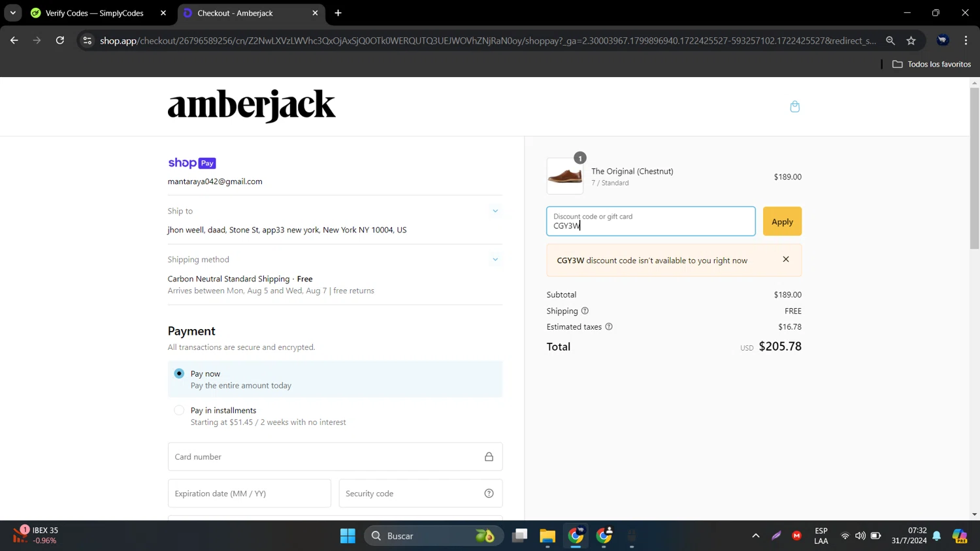Open the IBEX 35 stock widget
The width and height of the screenshot is (980, 551).
36,535
